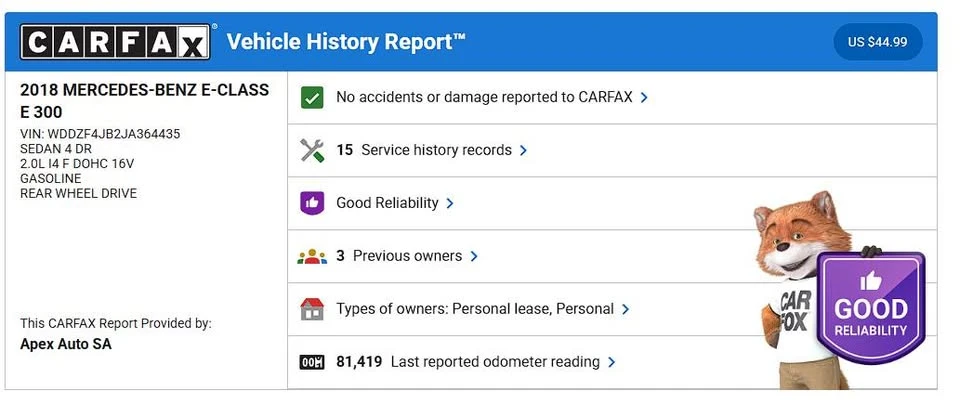Expand the Last reported odometer chevron

tap(611, 362)
